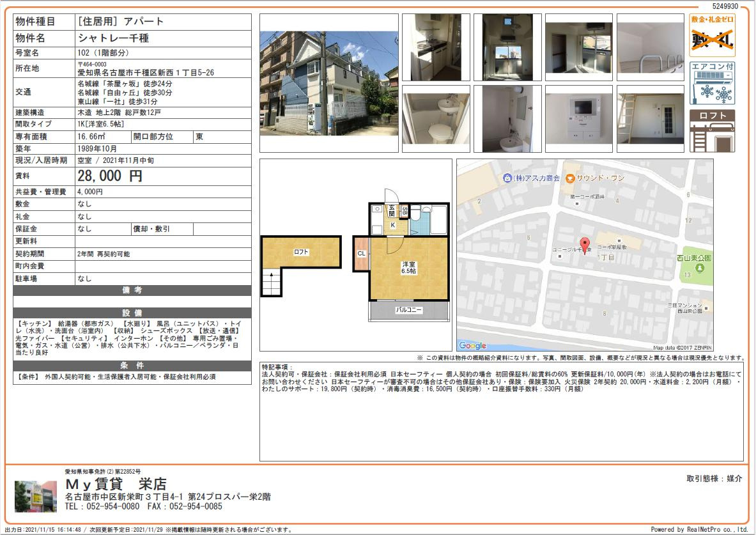Click the agency storefront photo

click(x=36, y=496)
